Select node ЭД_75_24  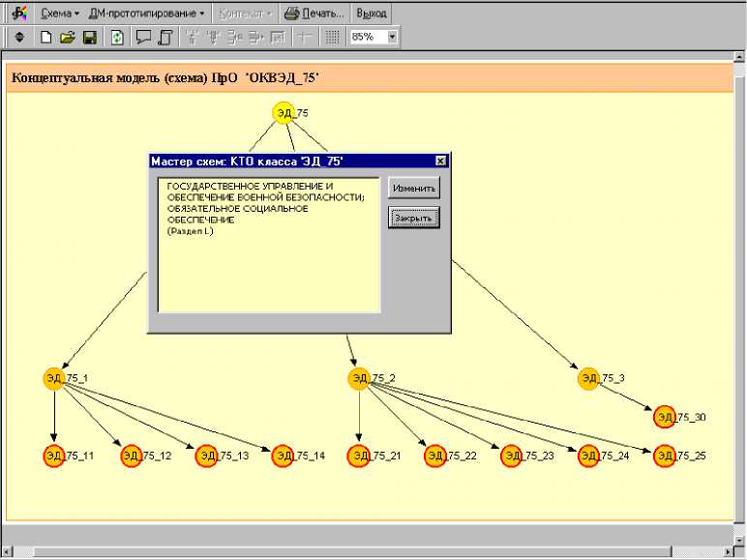coord(588,456)
